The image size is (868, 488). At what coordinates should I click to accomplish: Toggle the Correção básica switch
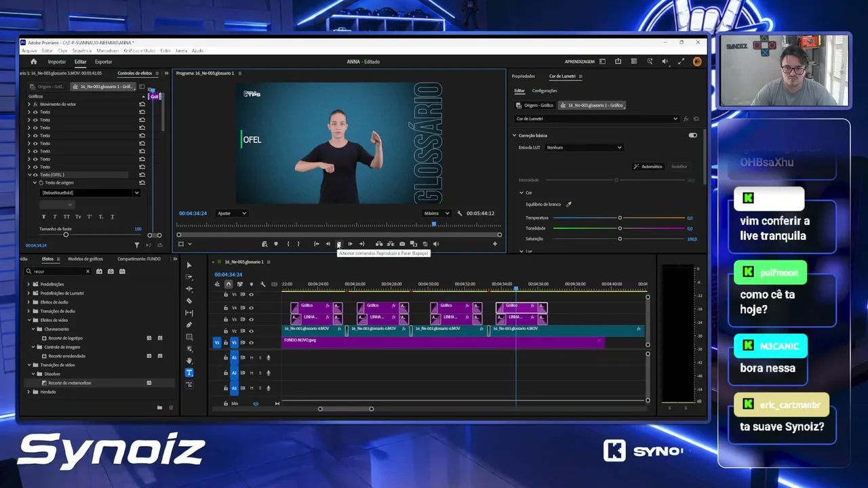click(x=692, y=136)
